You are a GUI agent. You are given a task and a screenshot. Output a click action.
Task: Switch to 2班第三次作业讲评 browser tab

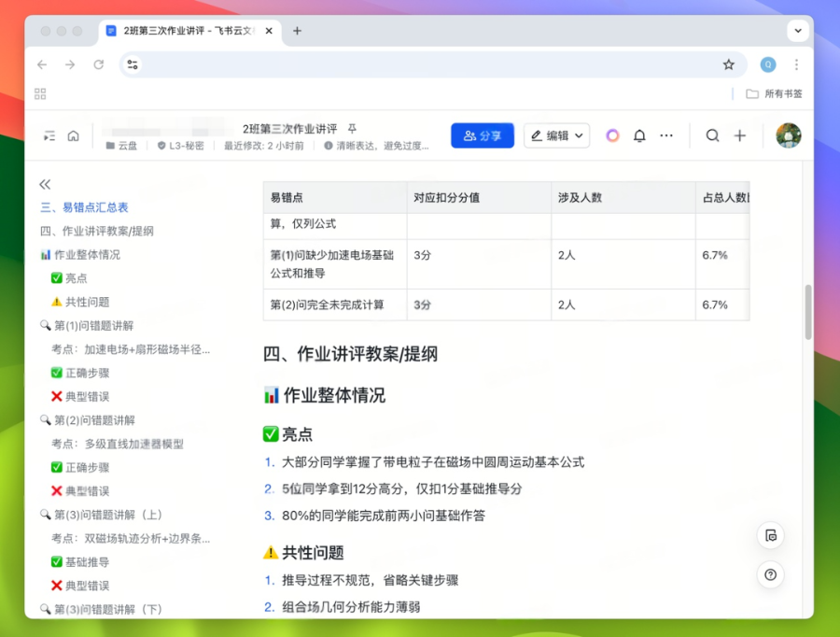[x=189, y=31]
